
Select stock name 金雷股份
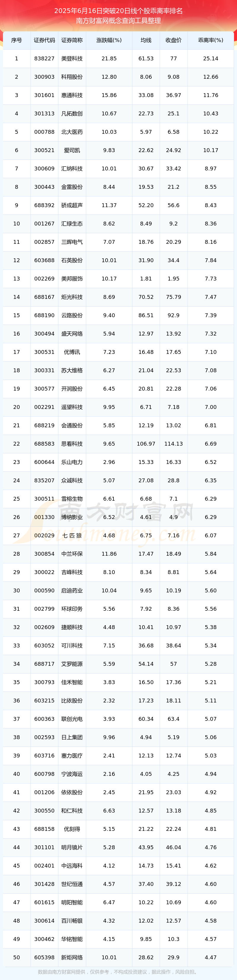pyautogui.click(x=72, y=187)
